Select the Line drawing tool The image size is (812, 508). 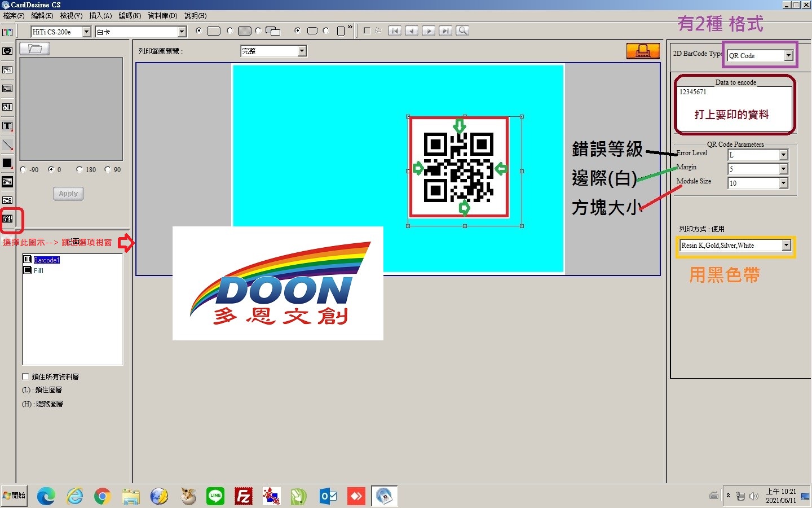click(7, 144)
